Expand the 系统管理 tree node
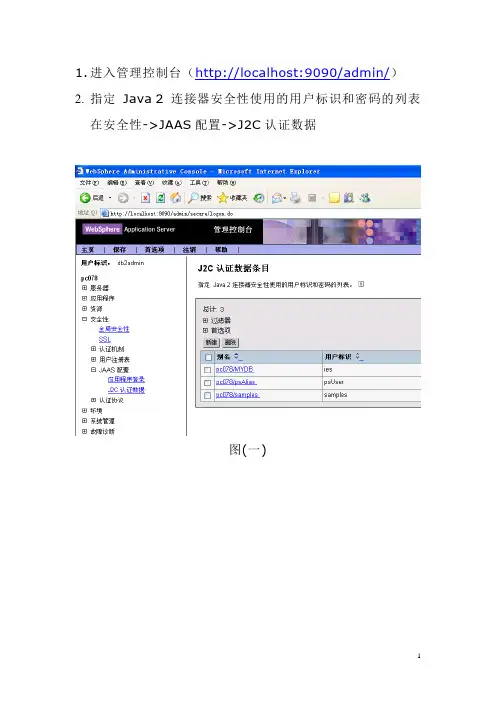The image size is (496, 702). pos(85,420)
